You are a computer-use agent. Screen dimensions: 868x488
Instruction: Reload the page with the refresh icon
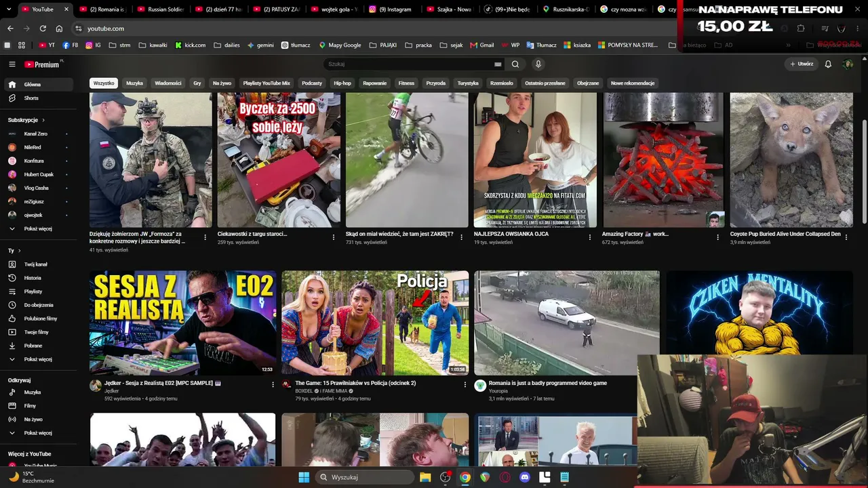click(43, 28)
